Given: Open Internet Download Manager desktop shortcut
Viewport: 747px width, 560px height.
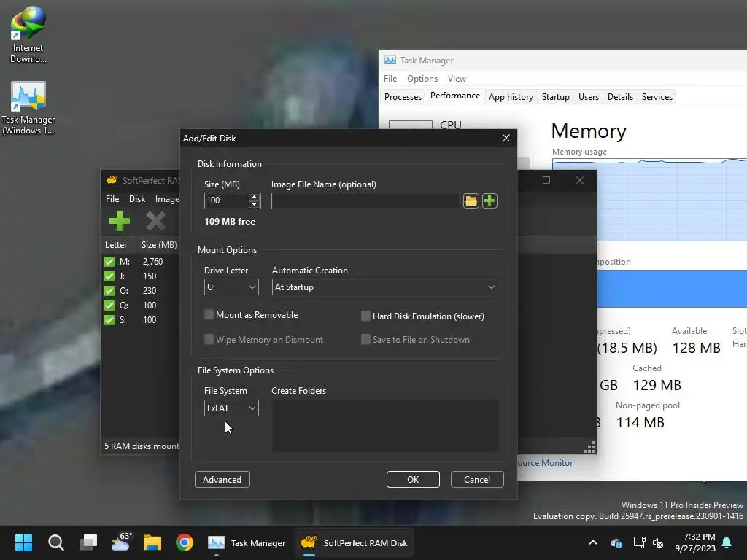Looking at the screenshot, I should click(28, 35).
